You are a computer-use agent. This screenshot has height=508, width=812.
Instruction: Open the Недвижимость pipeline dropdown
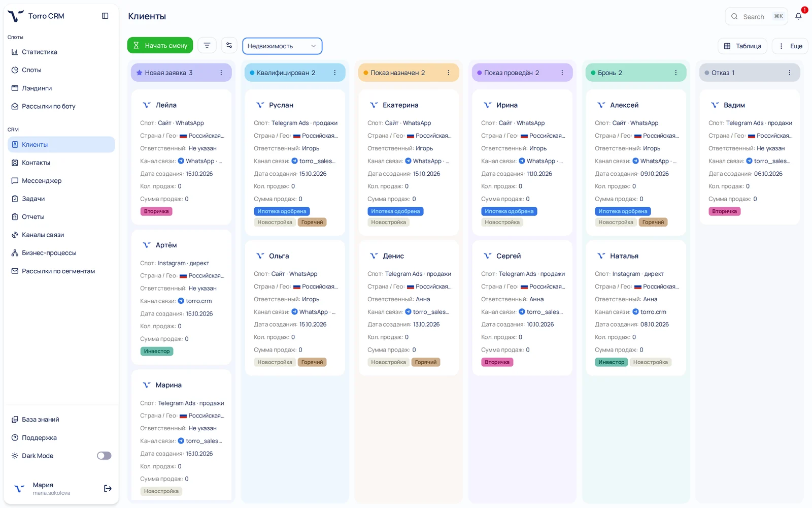click(282, 46)
